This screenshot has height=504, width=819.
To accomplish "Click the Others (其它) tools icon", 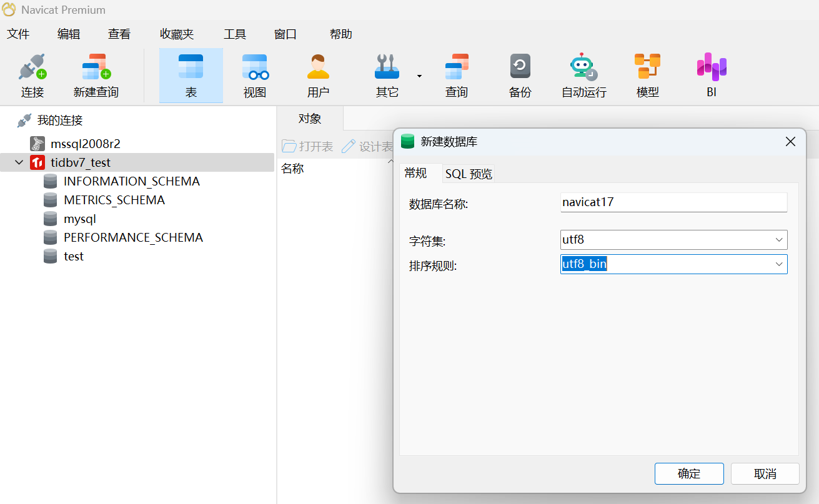I will (387, 67).
